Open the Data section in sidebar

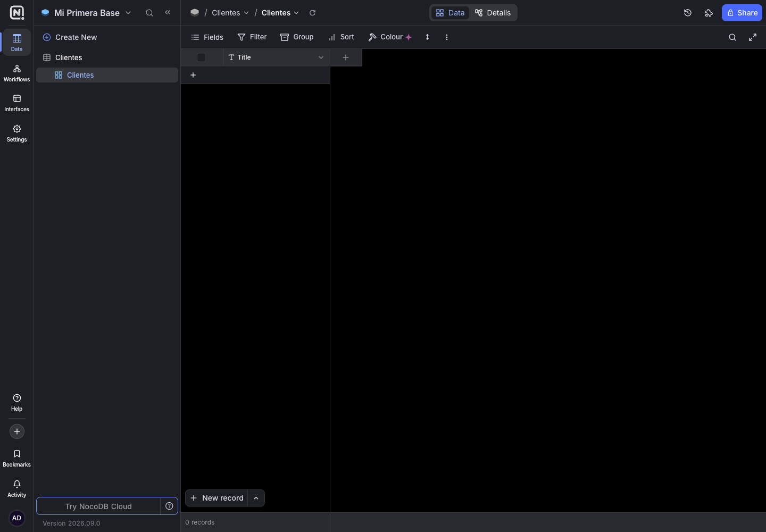click(x=17, y=43)
